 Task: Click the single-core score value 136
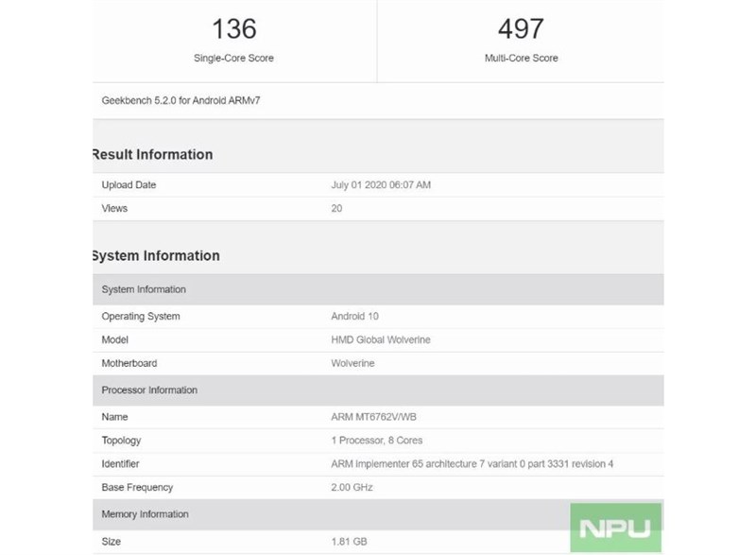coord(233,28)
